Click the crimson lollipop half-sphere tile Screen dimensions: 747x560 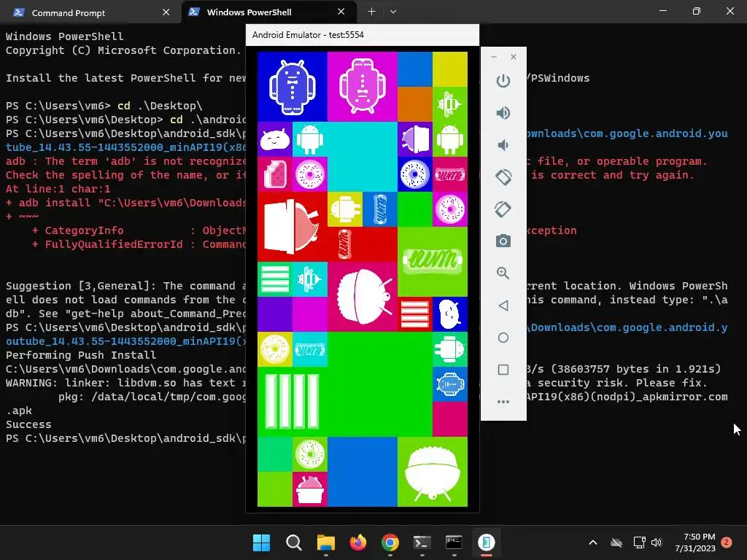tap(362, 296)
